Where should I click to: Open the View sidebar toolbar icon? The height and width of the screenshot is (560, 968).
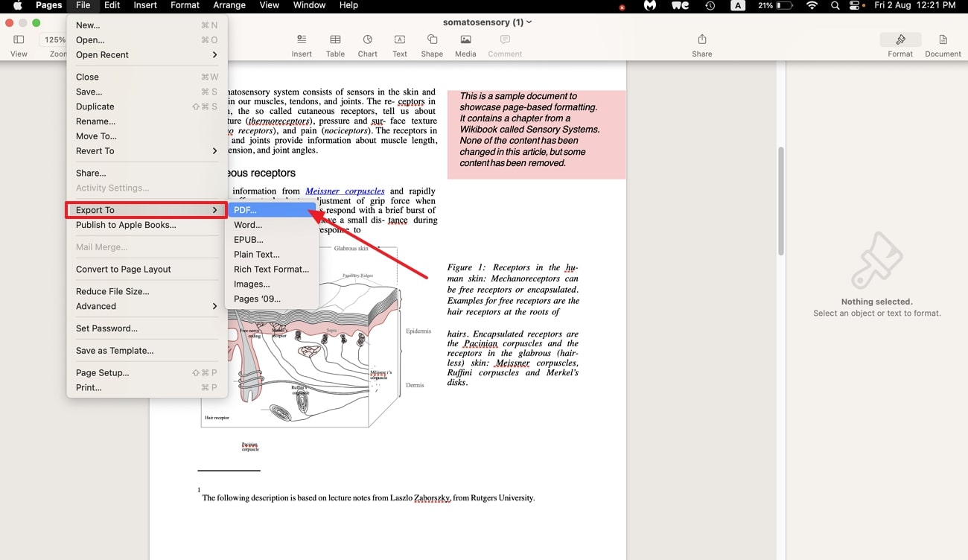point(19,39)
